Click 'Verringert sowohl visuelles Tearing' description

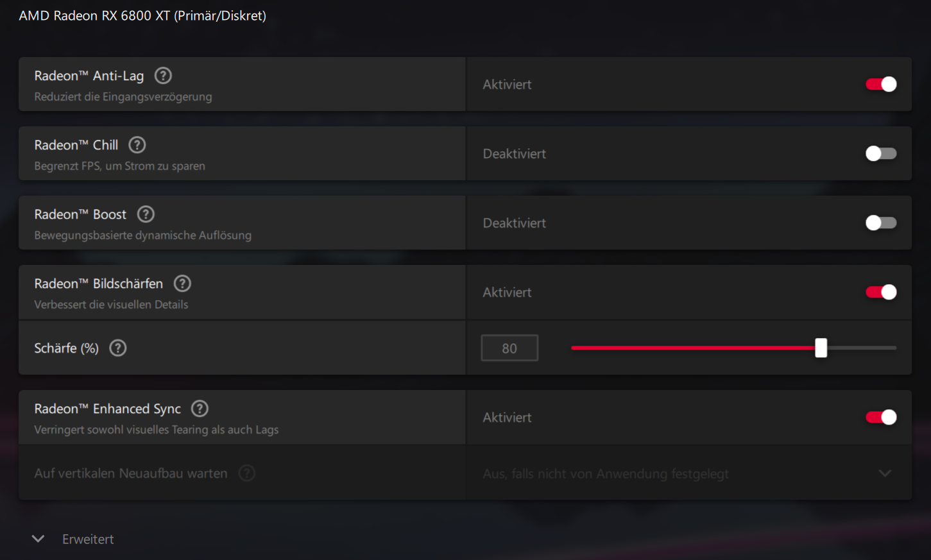coord(157,430)
